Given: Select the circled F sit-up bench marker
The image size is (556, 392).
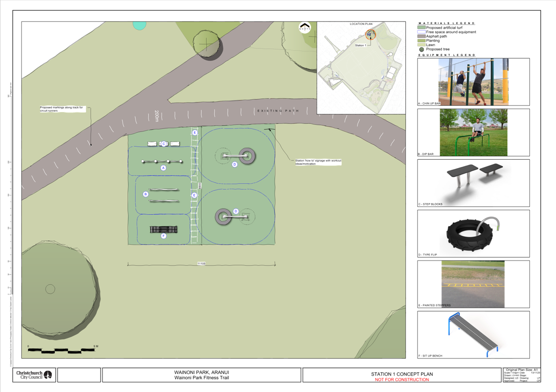Looking at the screenshot, I should tap(164, 236).
